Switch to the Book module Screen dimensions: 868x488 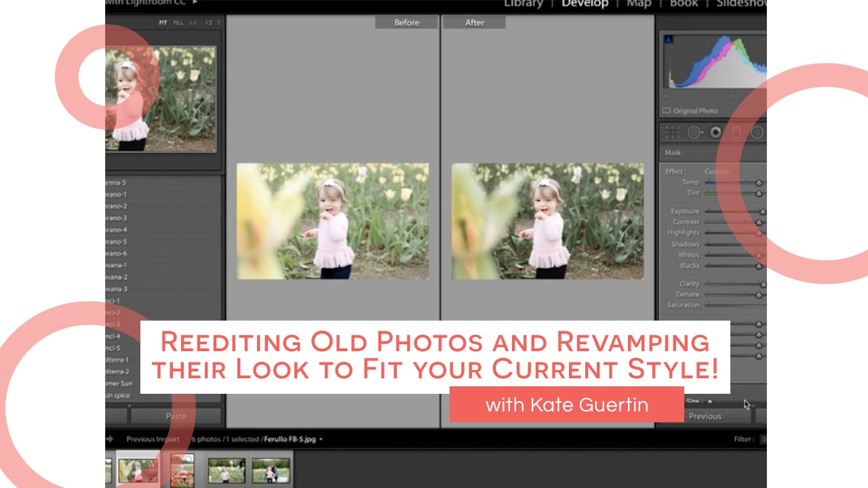pyautogui.click(x=684, y=3)
